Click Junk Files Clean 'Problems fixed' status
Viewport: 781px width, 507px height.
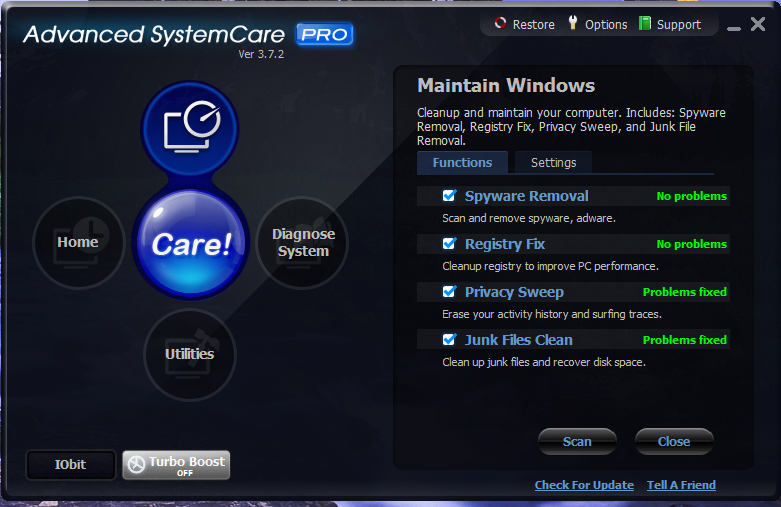[x=684, y=340]
